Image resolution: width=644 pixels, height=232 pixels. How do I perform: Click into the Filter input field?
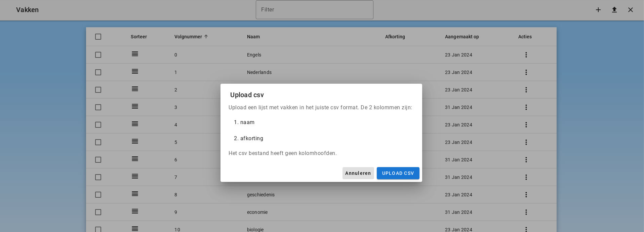click(314, 10)
